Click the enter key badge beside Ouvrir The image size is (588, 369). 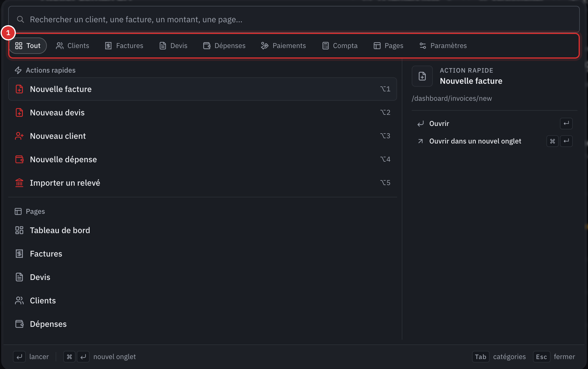(566, 124)
